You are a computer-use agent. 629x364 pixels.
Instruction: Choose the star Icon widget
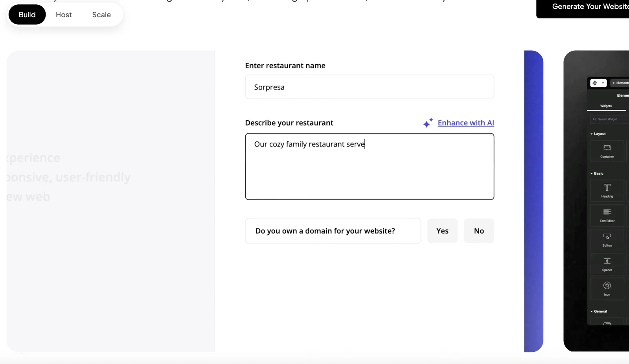click(607, 285)
